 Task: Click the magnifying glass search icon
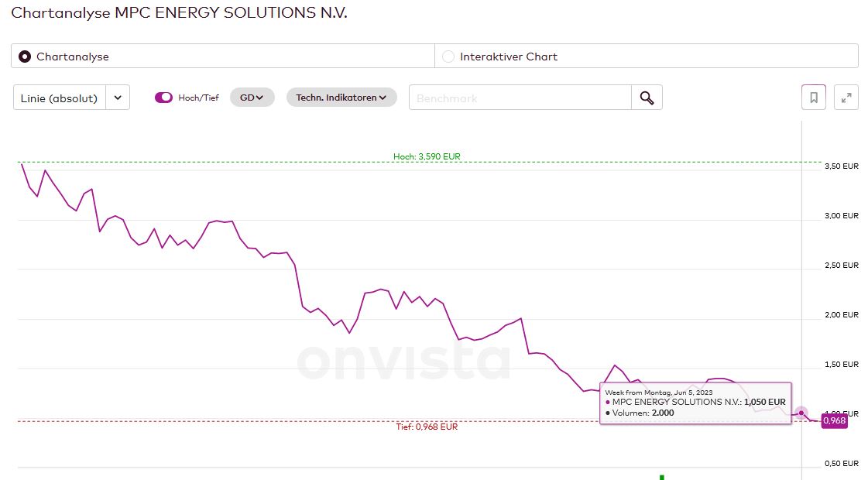[647, 98]
